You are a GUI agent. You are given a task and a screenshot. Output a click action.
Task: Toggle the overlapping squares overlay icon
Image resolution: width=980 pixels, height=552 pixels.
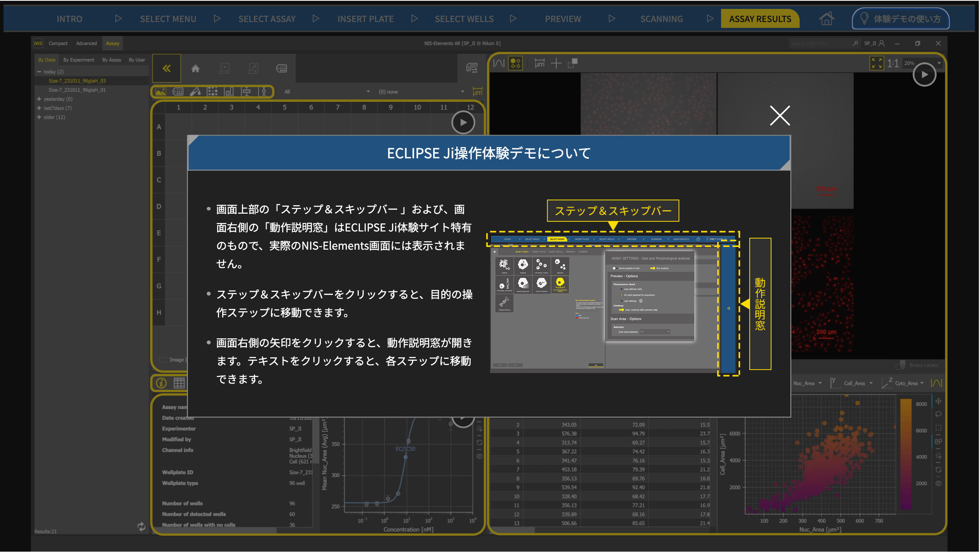click(572, 63)
